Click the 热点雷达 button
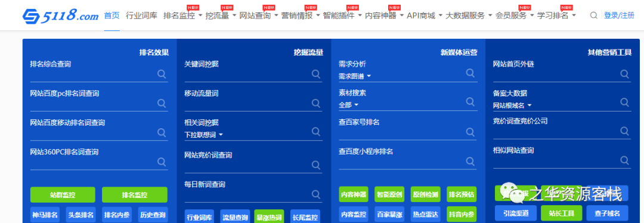The width and height of the screenshot is (644, 223). (x=426, y=214)
